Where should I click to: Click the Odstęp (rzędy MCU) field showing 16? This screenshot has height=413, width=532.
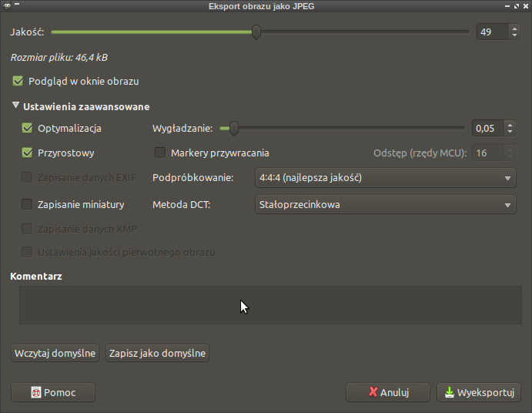[488, 153]
